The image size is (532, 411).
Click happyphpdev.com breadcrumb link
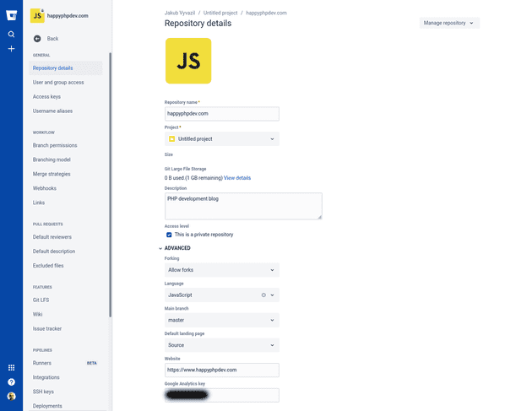(x=266, y=13)
